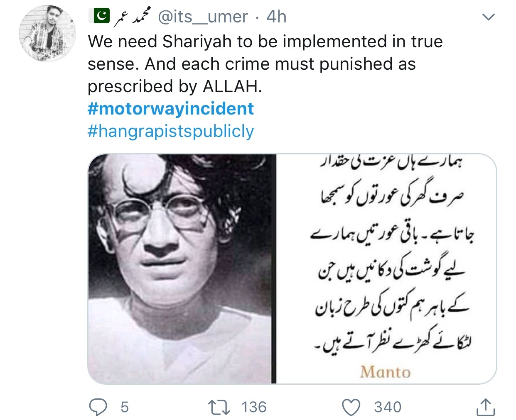Viewport: 516px width, 420px height.
Task: Open the @its__umer profile handle
Action: point(203,17)
